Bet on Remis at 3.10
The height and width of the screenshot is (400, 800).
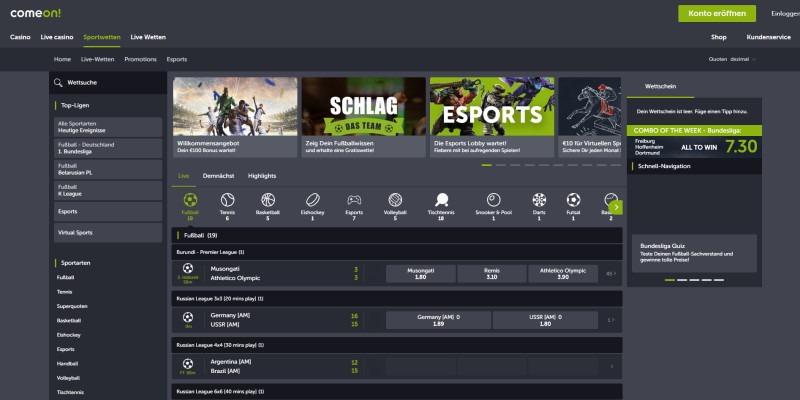492,273
